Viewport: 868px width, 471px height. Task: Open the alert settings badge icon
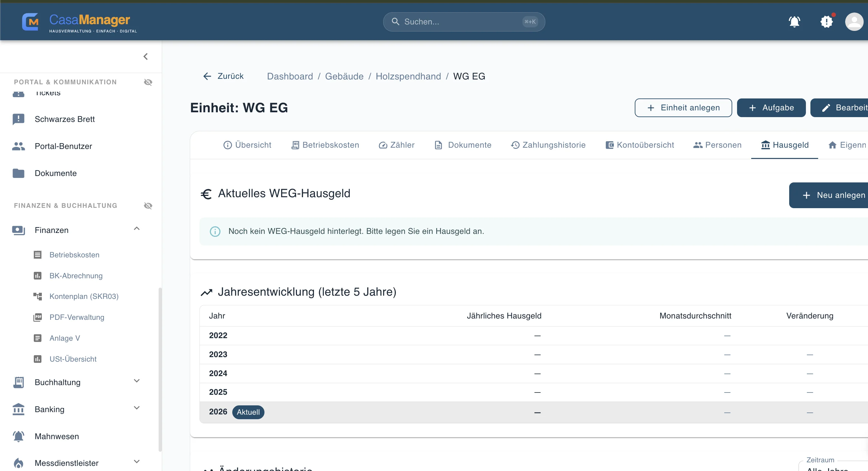tap(826, 22)
